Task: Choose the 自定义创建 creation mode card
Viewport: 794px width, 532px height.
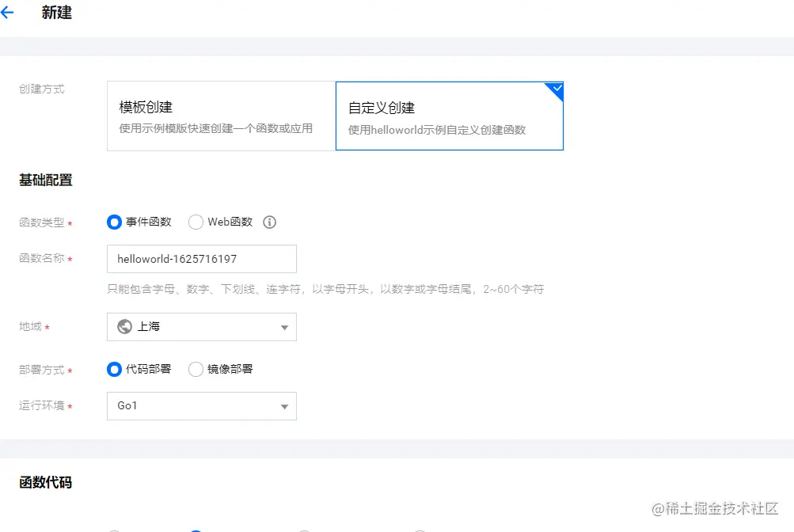Action: [x=450, y=116]
